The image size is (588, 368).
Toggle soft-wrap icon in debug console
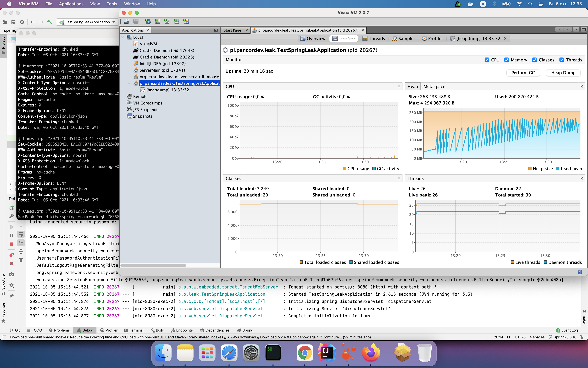click(x=21, y=234)
